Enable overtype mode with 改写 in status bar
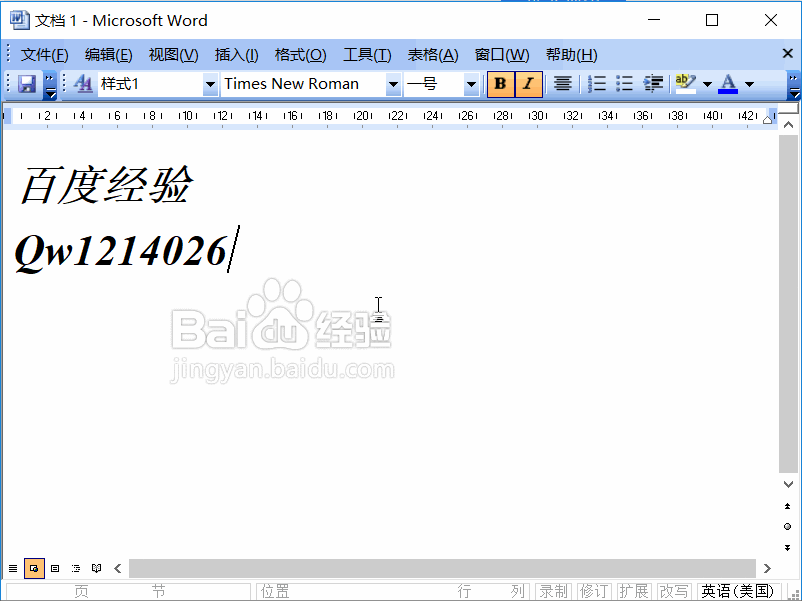Image resolution: width=802 pixels, height=601 pixels. [x=673, y=590]
